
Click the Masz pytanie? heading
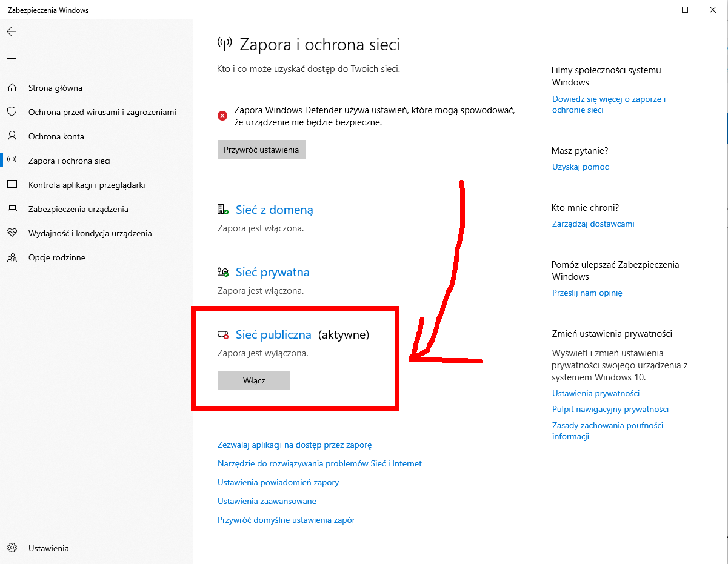(580, 150)
